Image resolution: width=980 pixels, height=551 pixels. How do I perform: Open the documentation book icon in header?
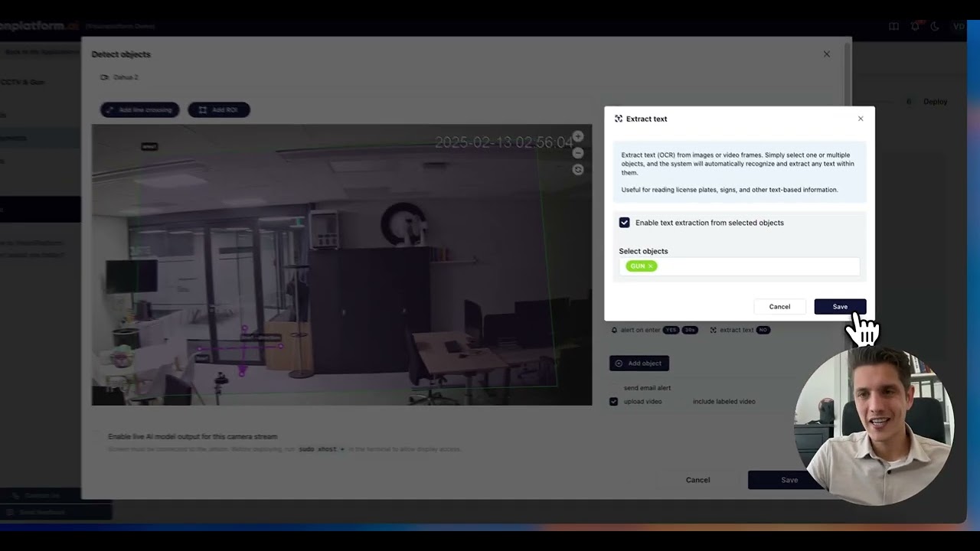pos(893,26)
